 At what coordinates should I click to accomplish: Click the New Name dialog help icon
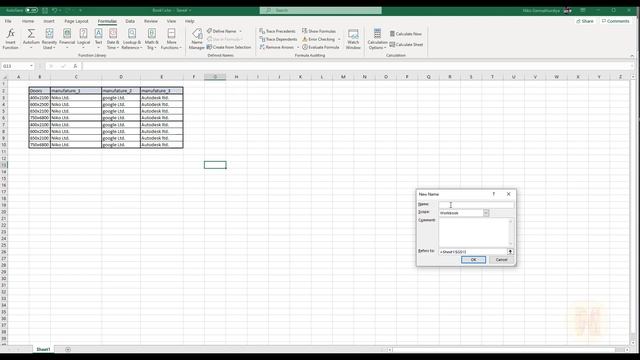pyautogui.click(x=493, y=194)
